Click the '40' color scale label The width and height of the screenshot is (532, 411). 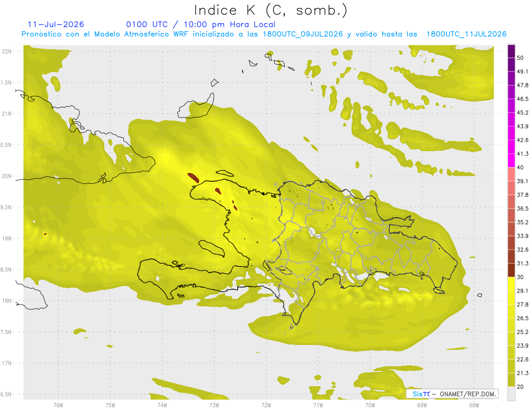(x=521, y=168)
